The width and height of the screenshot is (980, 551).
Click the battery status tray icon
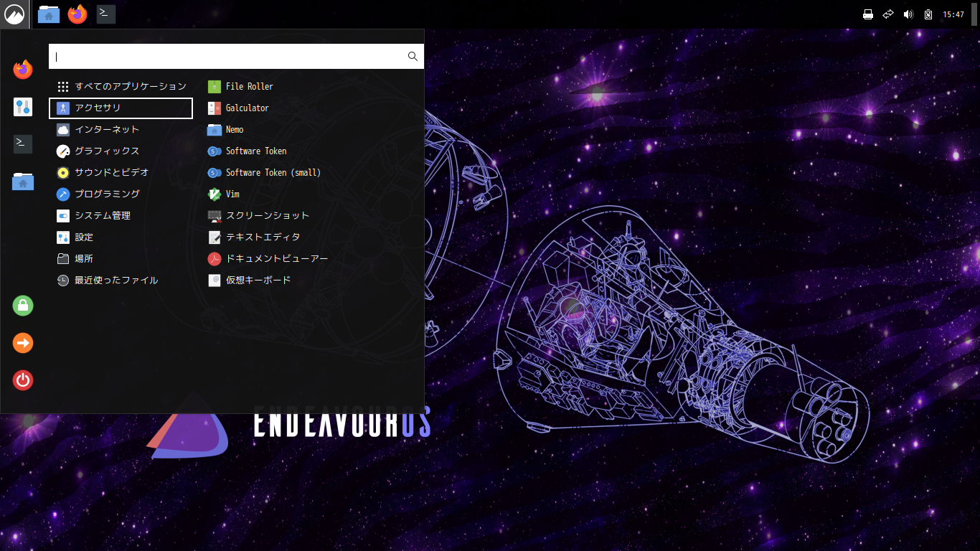click(x=928, y=14)
